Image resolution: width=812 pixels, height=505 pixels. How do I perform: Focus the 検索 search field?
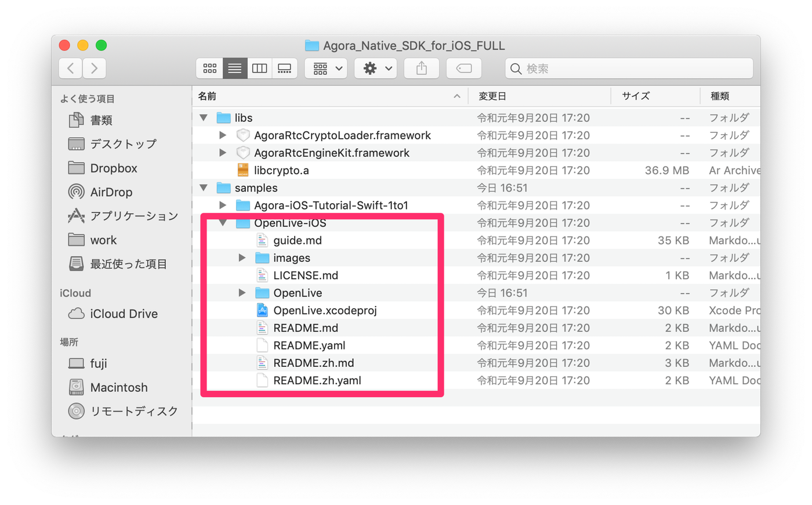629,68
